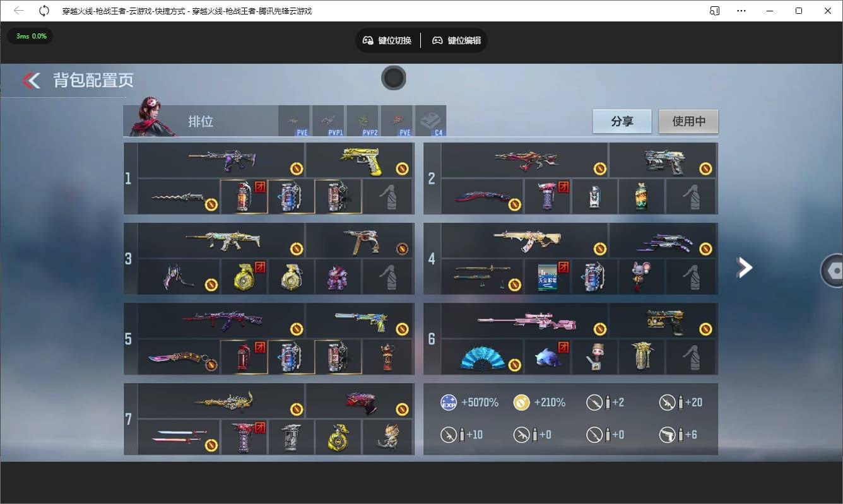The image size is (843, 504).
Task: Click the blue EXP bonus icon
Action: [448, 402]
